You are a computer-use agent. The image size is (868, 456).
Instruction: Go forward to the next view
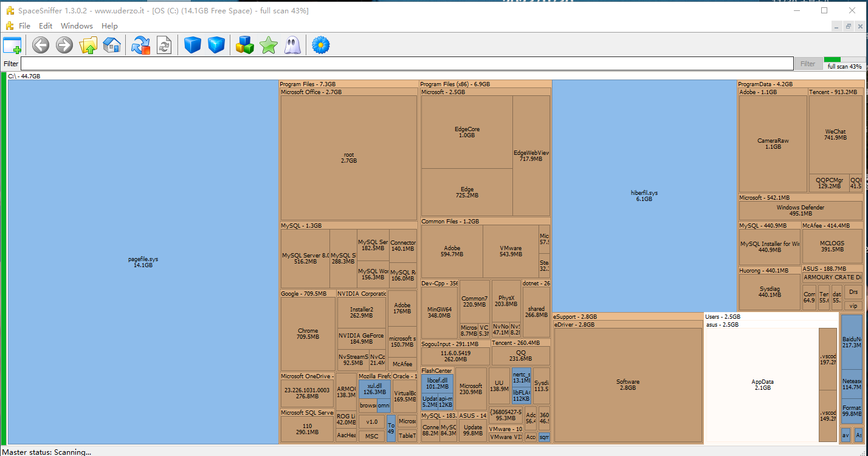coord(64,45)
